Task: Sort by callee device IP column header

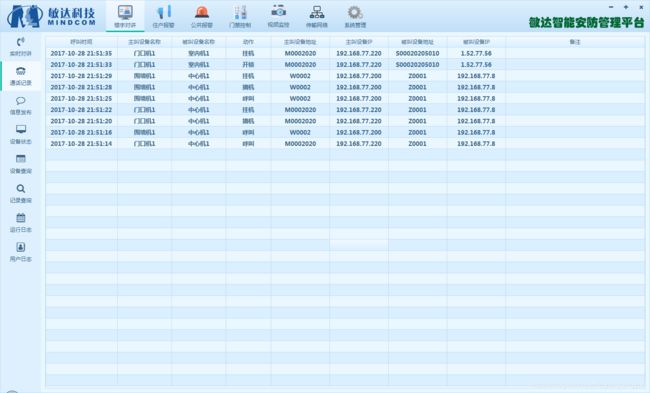Action: 476,42
